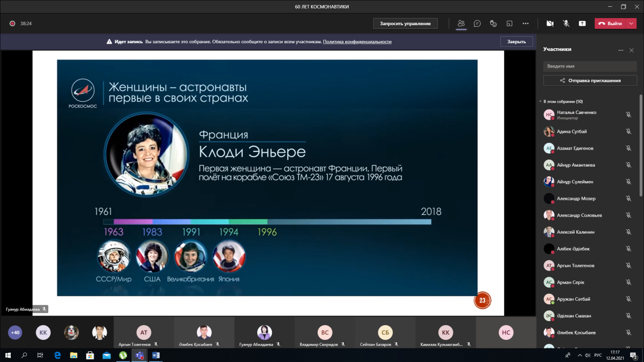This screenshot has width=644, height=362.
Task: Click the mic icon beside Адина Сутбай
Action: (x=628, y=131)
